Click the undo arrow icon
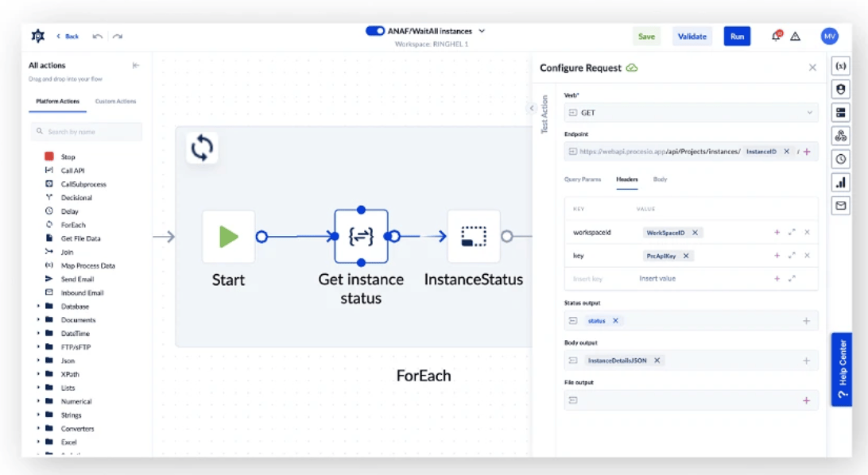The image size is (868, 475). (98, 37)
